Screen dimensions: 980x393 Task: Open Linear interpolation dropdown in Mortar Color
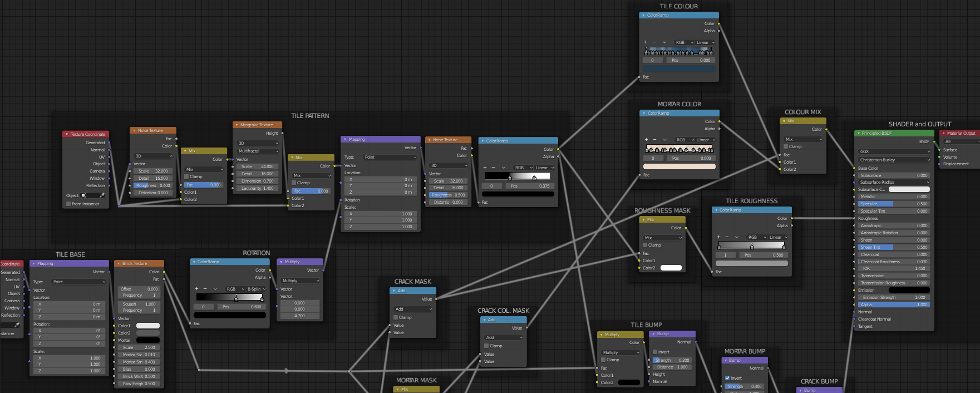click(705, 140)
